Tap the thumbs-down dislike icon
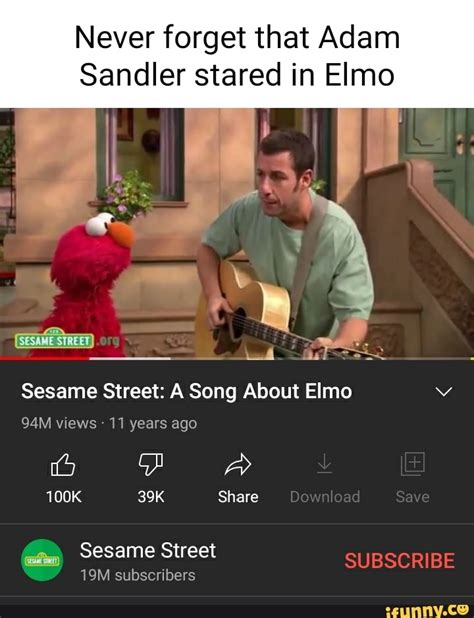Viewport: 474px width, 618px height. point(151,464)
